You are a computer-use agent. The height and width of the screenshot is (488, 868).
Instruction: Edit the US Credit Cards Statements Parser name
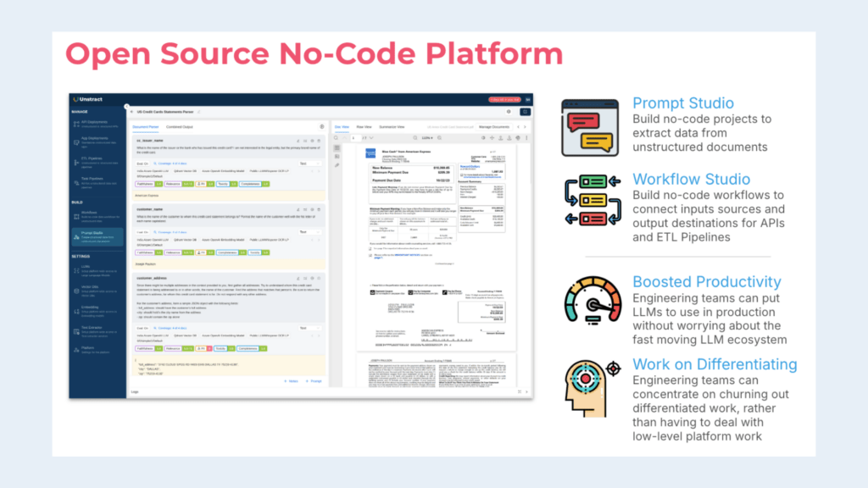point(199,112)
